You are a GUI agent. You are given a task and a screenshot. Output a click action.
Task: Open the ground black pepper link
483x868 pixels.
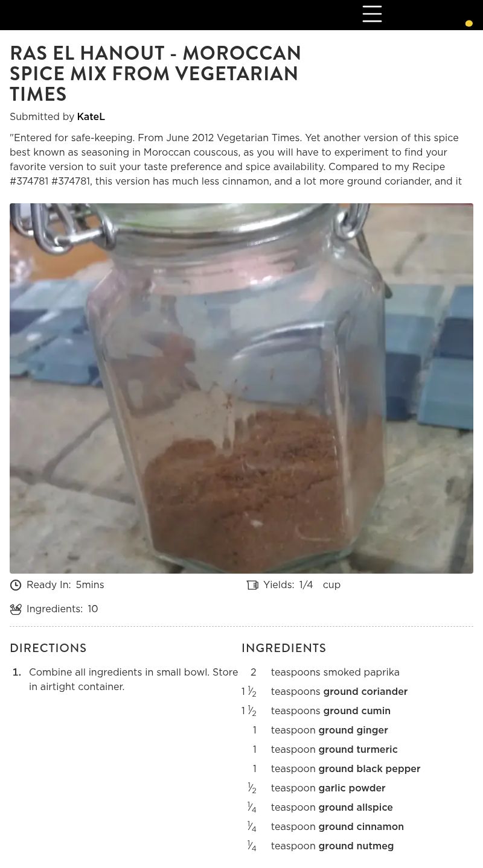pos(369,768)
